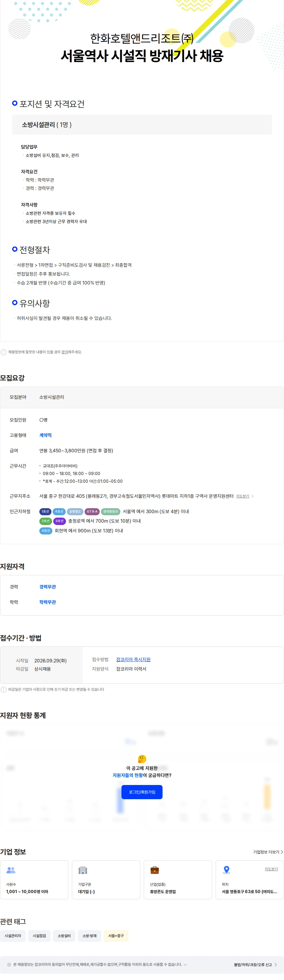
Task: Click the people icon in 사원수 card
Action: [x=11, y=870]
